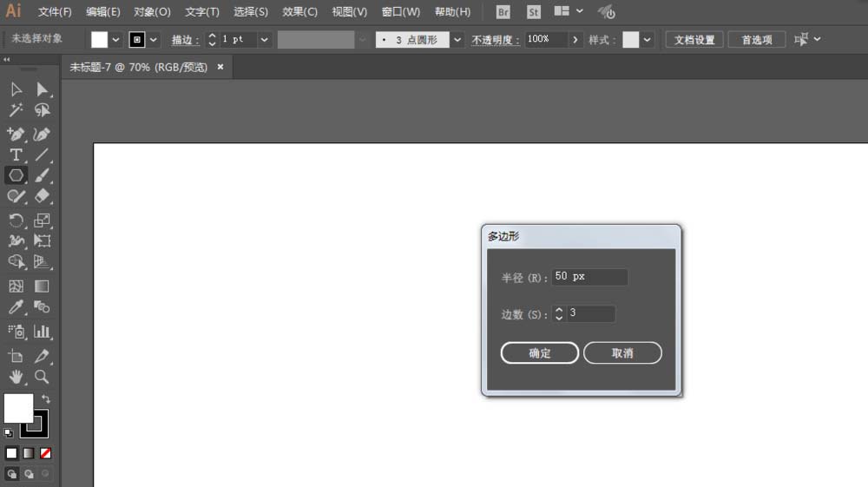Image resolution: width=868 pixels, height=487 pixels.
Task: Select the Zoom tool
Action: pos(42,377)
